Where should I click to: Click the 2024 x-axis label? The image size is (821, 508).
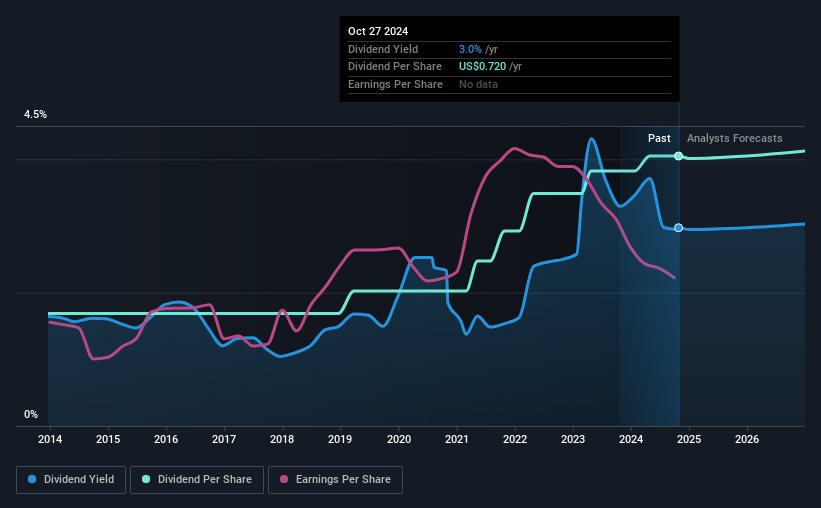[631, 439]
